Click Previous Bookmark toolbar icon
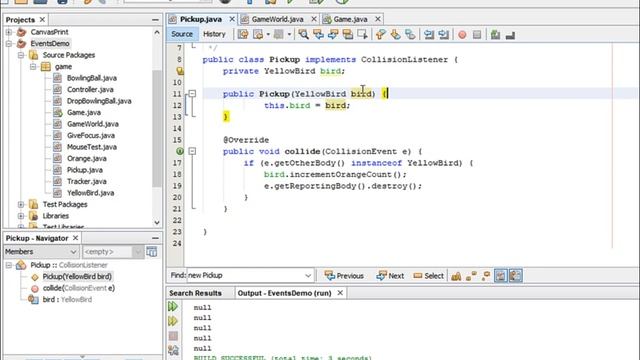640x360 pixels. click(x=380, y=35)
